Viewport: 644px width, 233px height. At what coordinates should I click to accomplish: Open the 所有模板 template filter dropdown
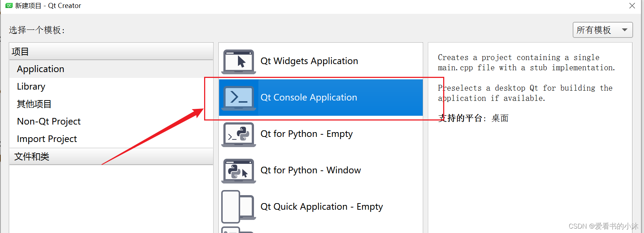click(x=603, y=30)
